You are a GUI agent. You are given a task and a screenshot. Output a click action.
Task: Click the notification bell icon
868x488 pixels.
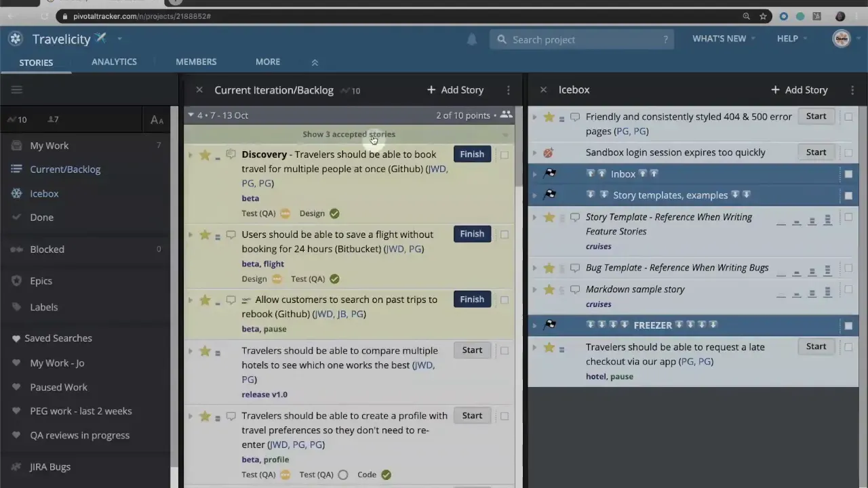tap(472, 39)
